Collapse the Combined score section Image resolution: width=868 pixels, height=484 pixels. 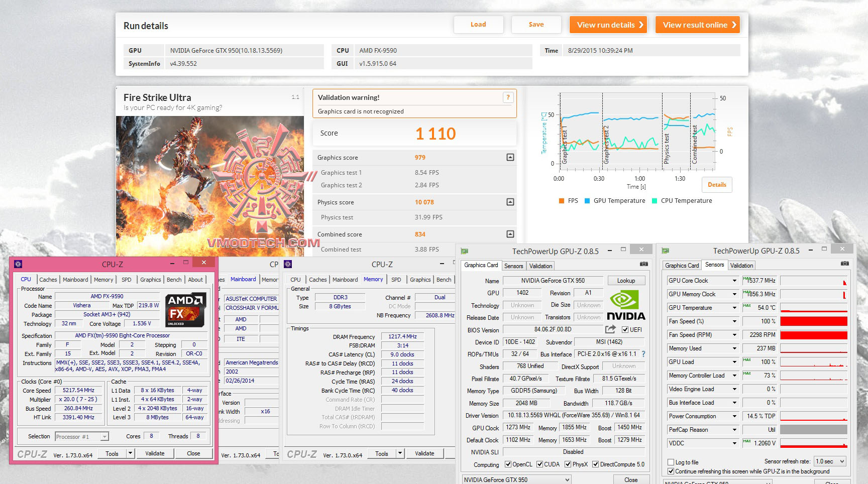510,234
